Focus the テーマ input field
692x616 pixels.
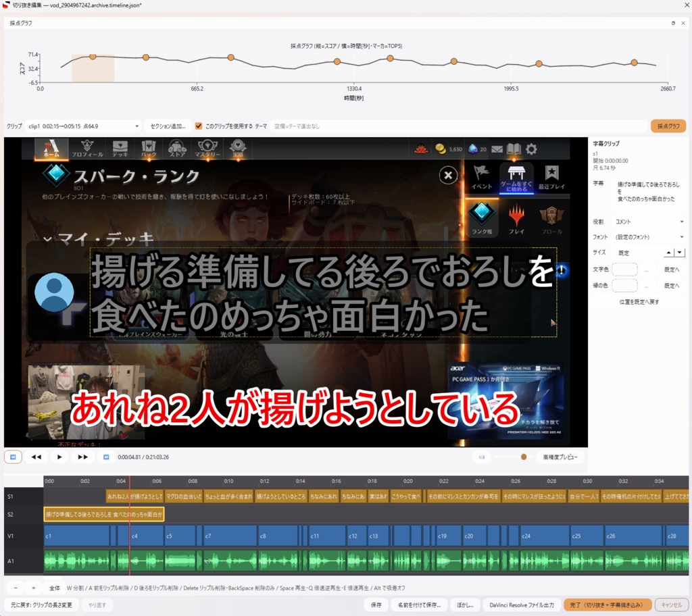(x=458, y=126)
